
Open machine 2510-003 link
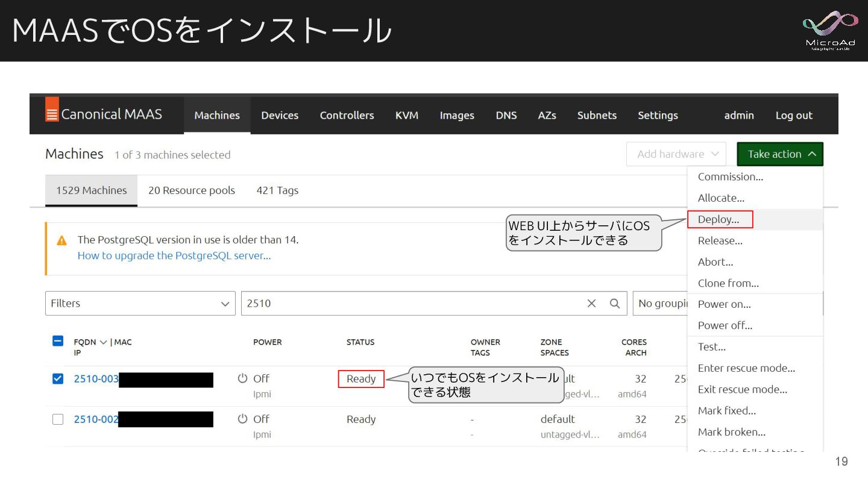pos(96,379)
